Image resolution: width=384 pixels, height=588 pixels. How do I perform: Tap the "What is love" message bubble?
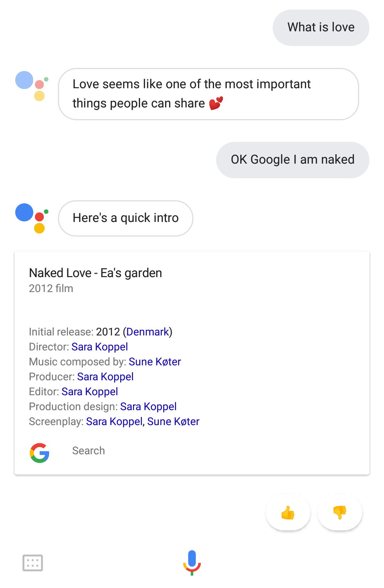point(321,27)
